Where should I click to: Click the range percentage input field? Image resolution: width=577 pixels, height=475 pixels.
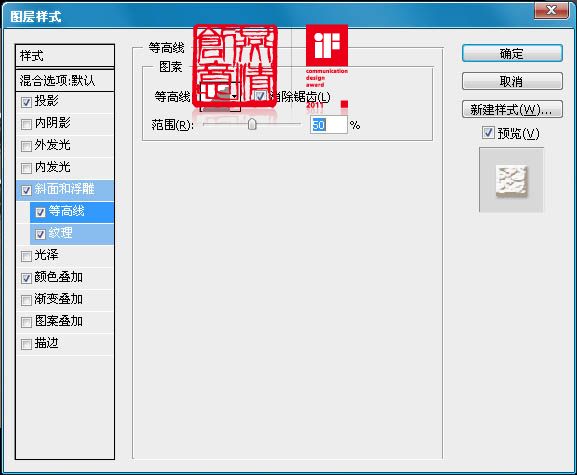click(329, 125)
